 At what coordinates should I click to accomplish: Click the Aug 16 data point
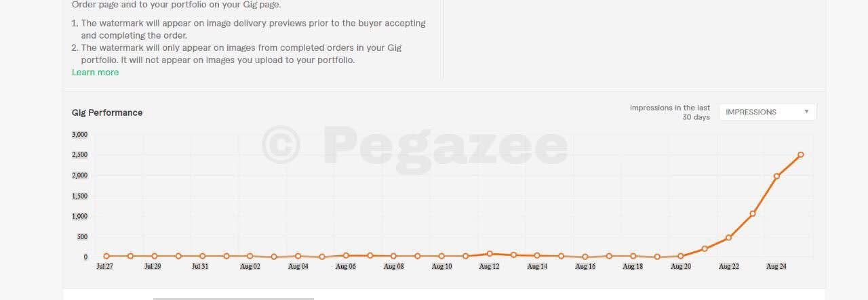click(x=585, y=257)
